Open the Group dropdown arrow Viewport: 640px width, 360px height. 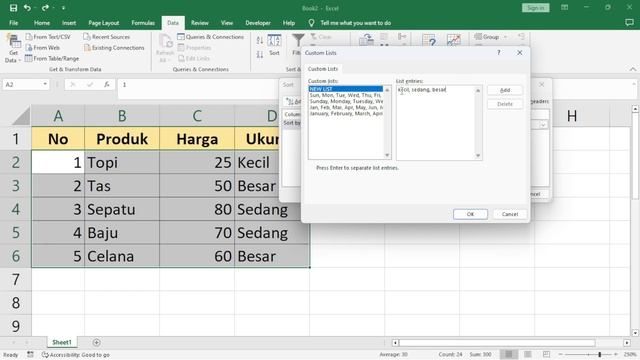point(505,37)
